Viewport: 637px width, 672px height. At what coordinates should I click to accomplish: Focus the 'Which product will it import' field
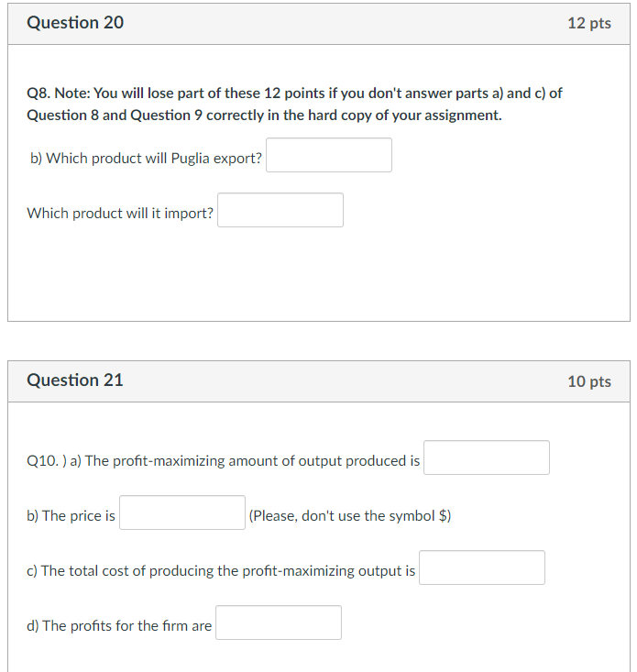(280, 210)
